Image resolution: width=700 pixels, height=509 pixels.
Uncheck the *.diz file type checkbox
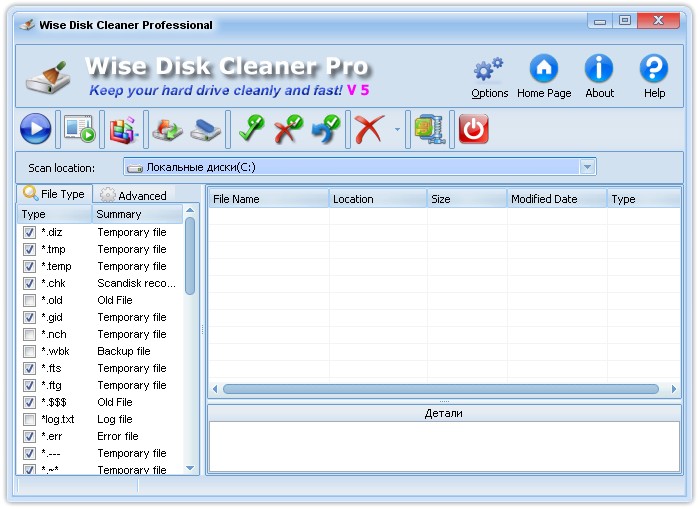pos(30,232)
